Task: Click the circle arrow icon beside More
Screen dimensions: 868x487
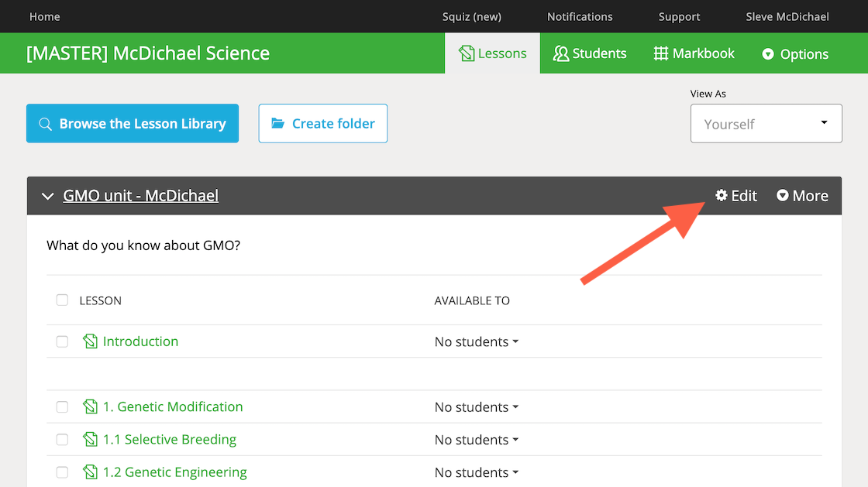Action: [782, 195]
